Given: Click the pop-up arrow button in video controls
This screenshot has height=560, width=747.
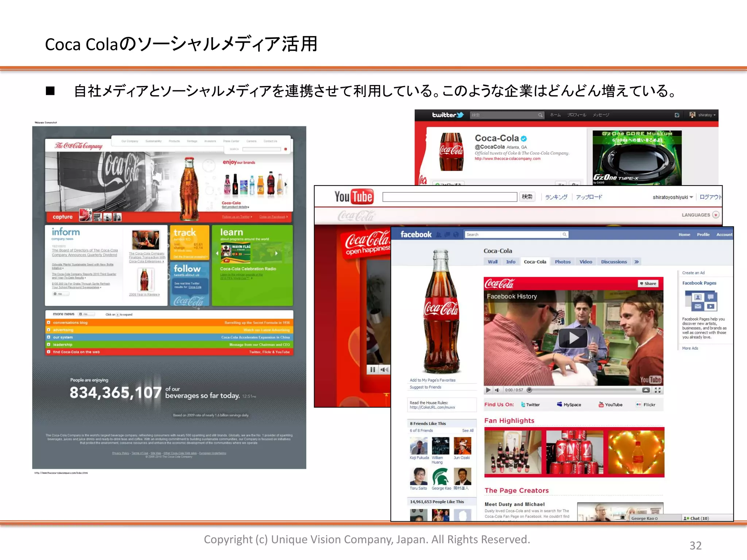Looking at the screenshot, I should pyautogui.click(x=646, y=390).
